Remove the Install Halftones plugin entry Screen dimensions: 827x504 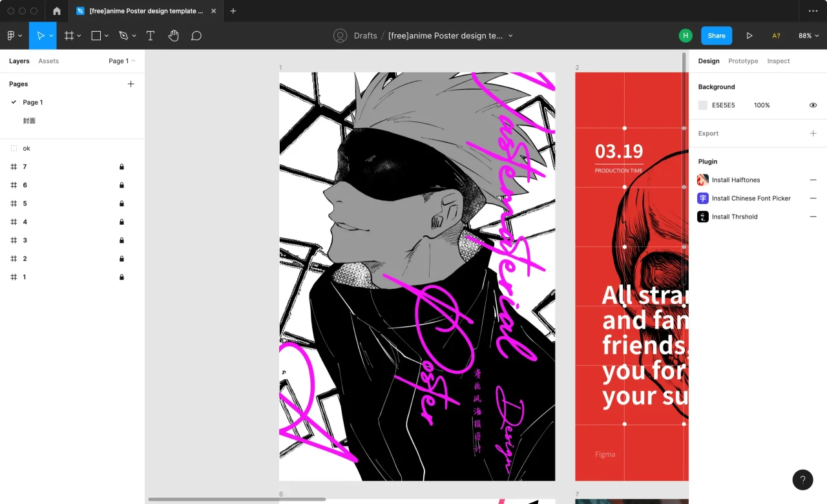click(813, 180)
